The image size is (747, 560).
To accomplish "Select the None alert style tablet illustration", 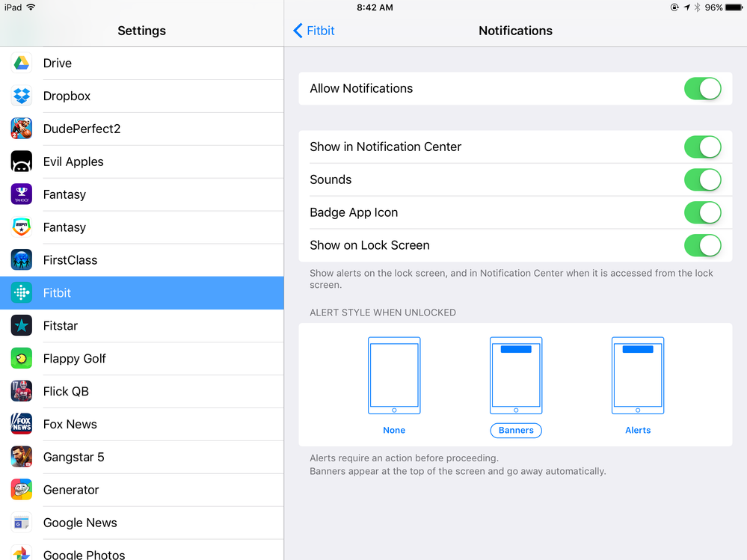I will pos(394,375).
